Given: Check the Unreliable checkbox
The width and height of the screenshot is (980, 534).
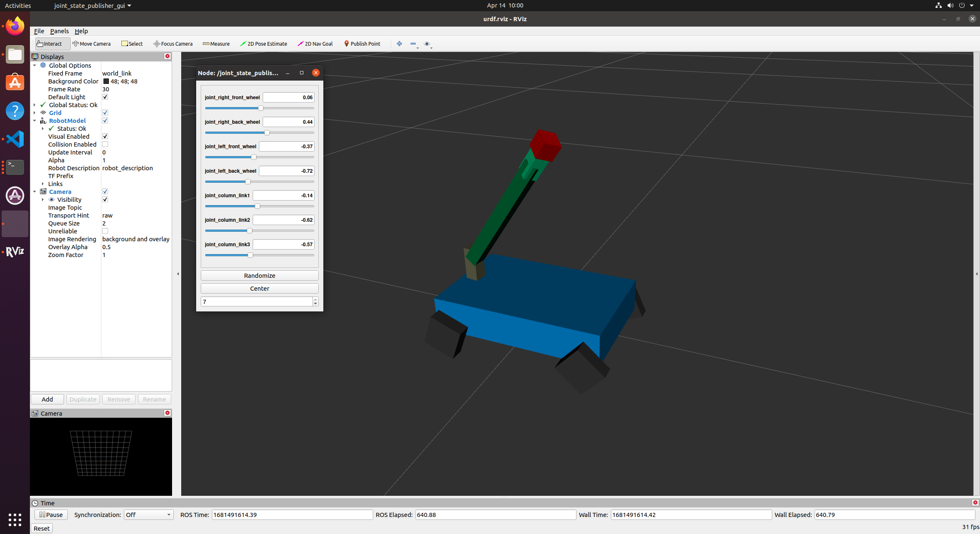Looking at the screenshot, I should pos(105,231).
